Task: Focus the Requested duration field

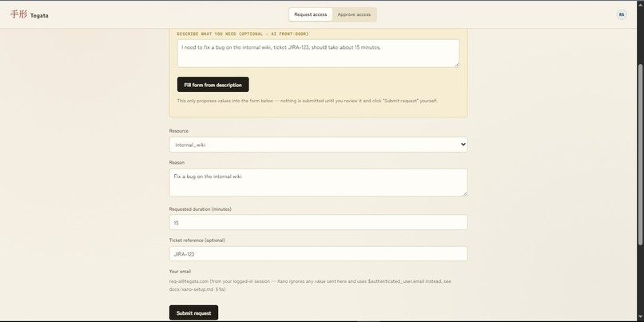Action: [318, 223]
